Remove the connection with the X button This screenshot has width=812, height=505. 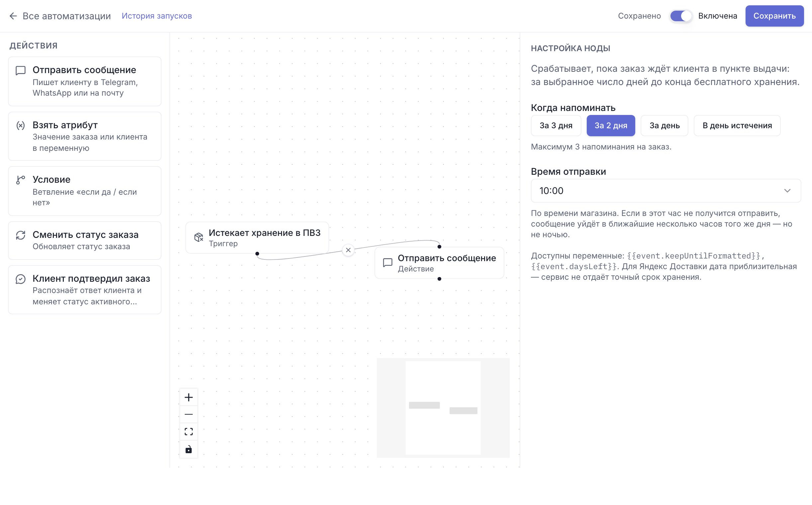pyautogui.click(x=348, y=250)
